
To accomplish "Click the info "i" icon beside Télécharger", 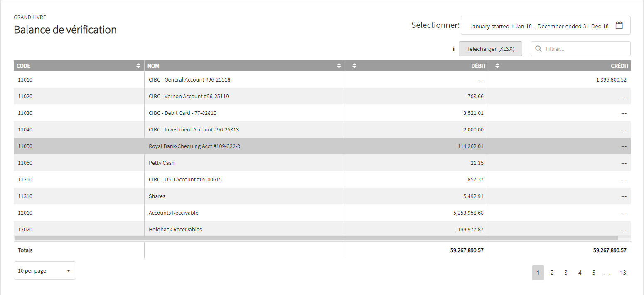I will click(x=453, y=49).
